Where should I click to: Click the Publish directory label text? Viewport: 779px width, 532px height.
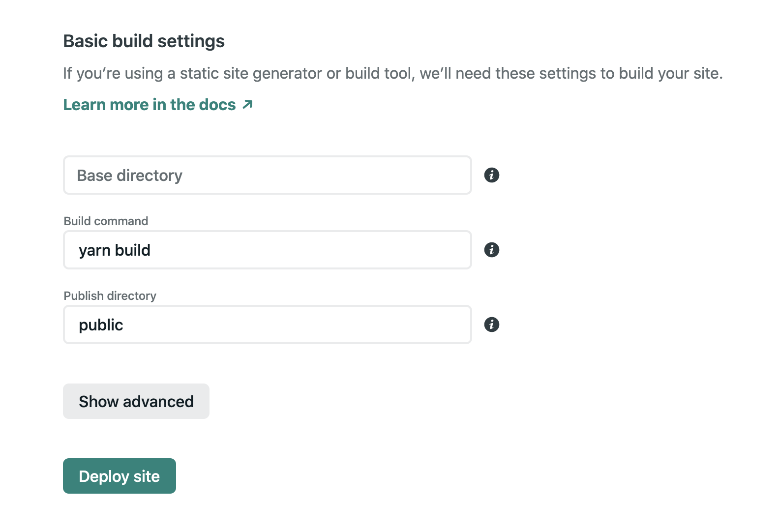click(x=110, y=296)
